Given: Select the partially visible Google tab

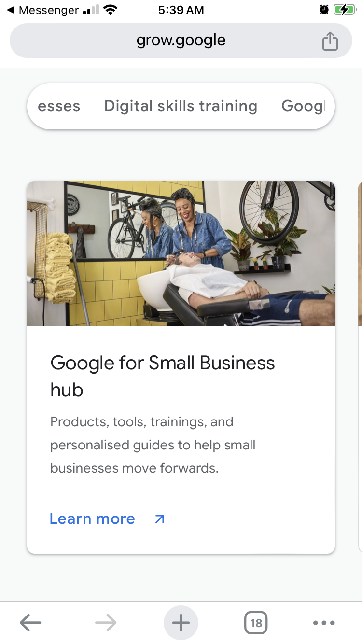Looking at the screenshot, I should 304,106.
